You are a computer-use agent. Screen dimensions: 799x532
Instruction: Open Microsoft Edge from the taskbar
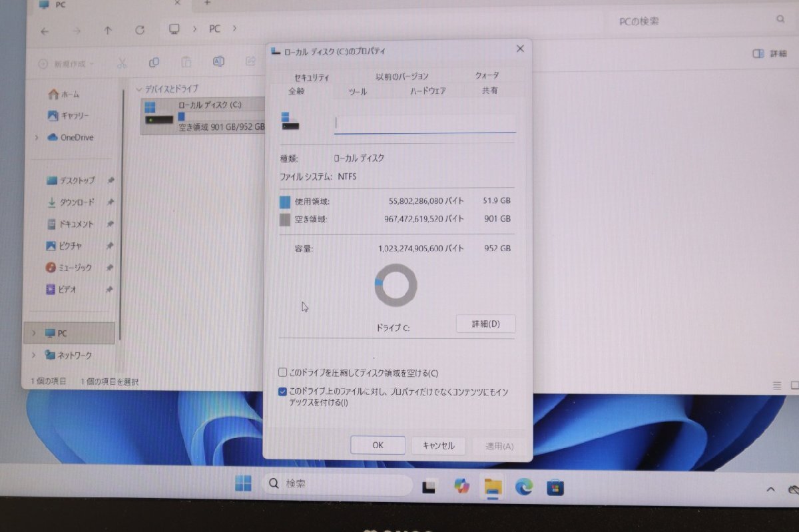523,487
